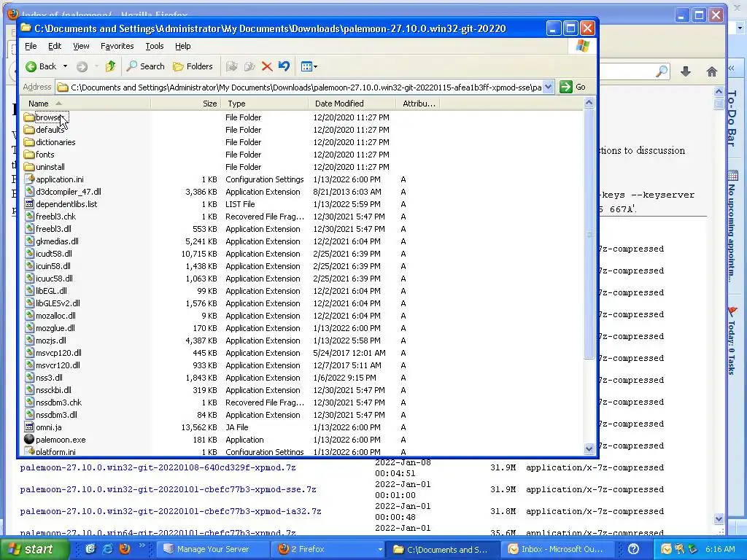Open palemoon 20220108-640cd329f-xpmod.7z link
This screenshot has width=747, height=560.
pos(158,467)
